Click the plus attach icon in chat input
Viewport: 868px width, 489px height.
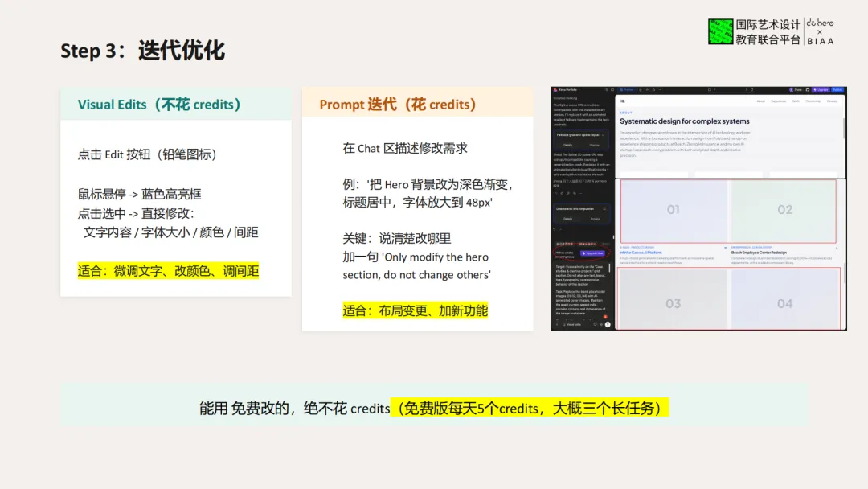coord(556,324)
